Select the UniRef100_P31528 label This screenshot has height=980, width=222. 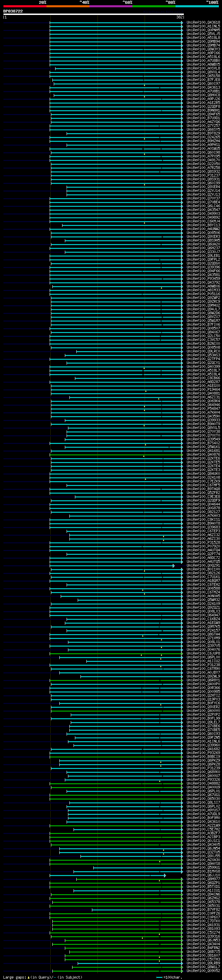coord(203,543)
